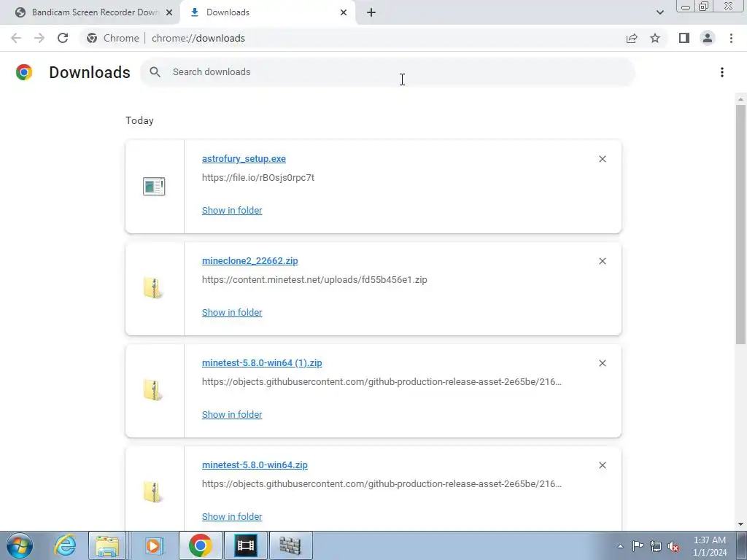Click the minetest-5.8.0-win64 (1).zip archive icon
Screen dimensions: 747x560
point(153,390)
